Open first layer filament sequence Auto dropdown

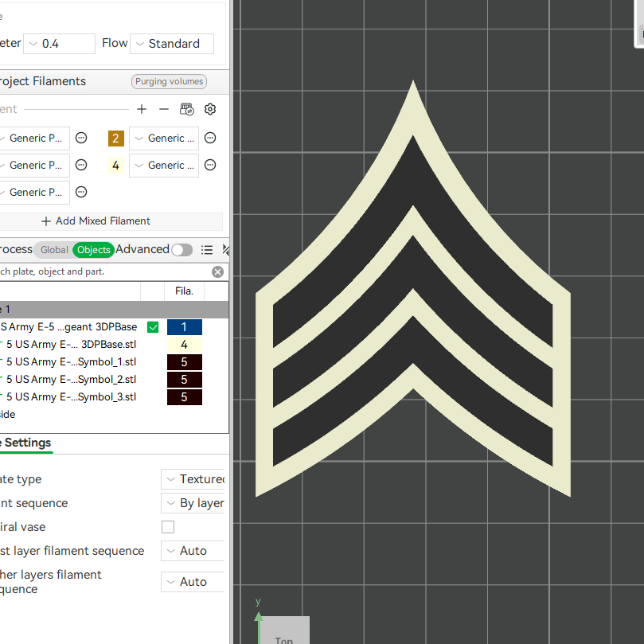point(193,551)
